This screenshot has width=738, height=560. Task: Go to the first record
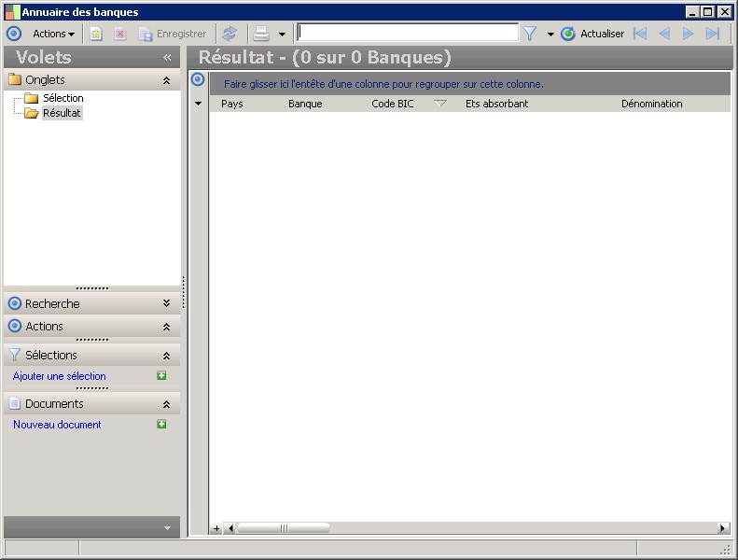pos(640,34)
